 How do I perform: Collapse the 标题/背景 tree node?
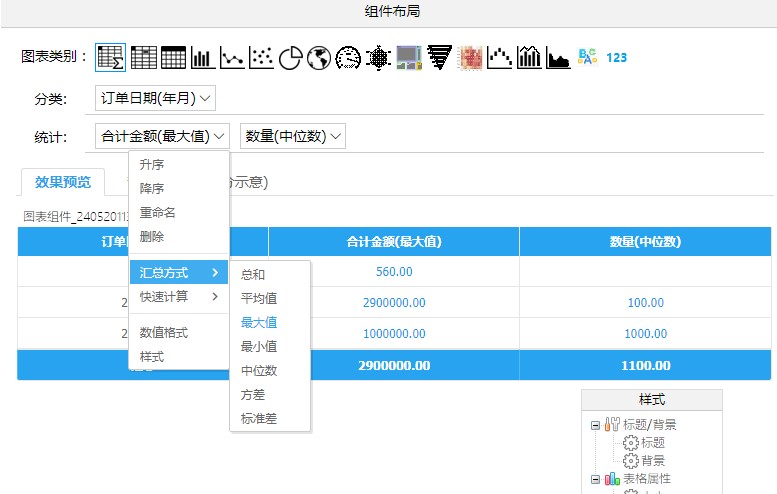pyautogui.click(x=595, y=425)
